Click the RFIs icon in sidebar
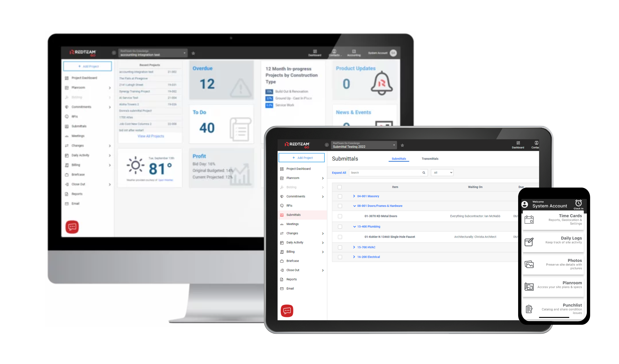The image size is (619, 364). pyautogui.click(x=282, y=206)
